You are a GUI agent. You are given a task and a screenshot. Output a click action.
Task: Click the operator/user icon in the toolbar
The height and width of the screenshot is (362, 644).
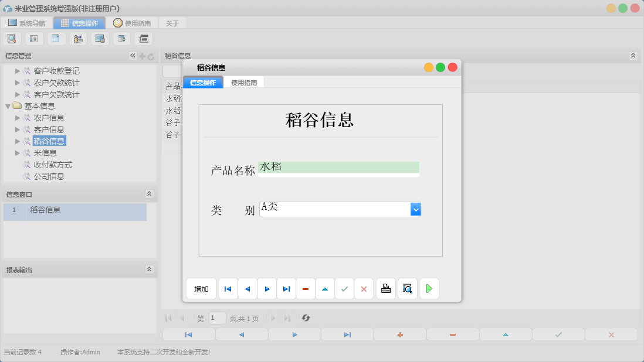78,38
